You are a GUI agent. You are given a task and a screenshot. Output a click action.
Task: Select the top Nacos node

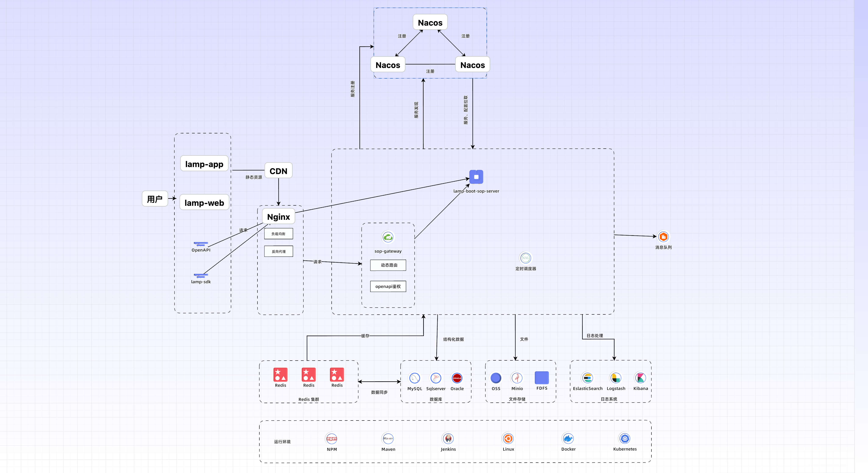(x=430, y=23)
